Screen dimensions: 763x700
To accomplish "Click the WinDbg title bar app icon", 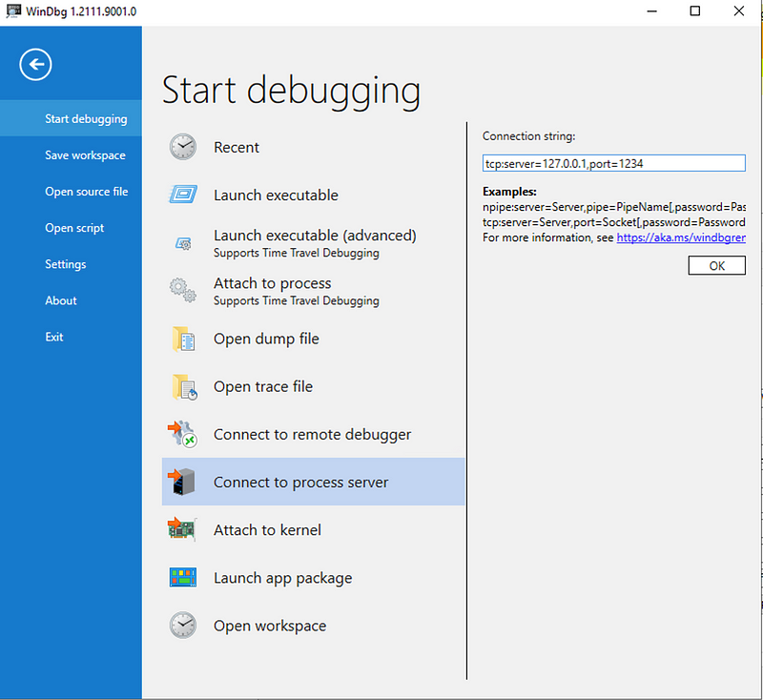I will 13,10.
